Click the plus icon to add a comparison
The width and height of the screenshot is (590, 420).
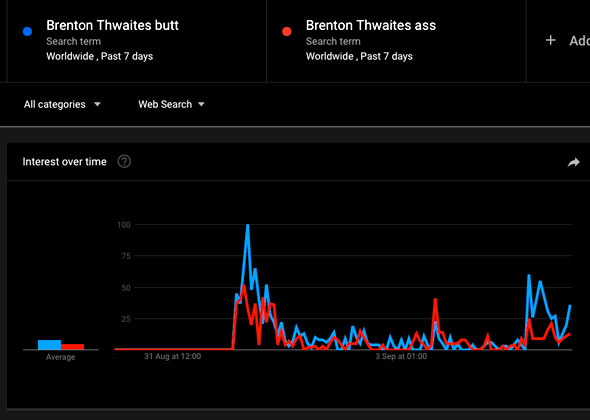(x=550, y=40)
